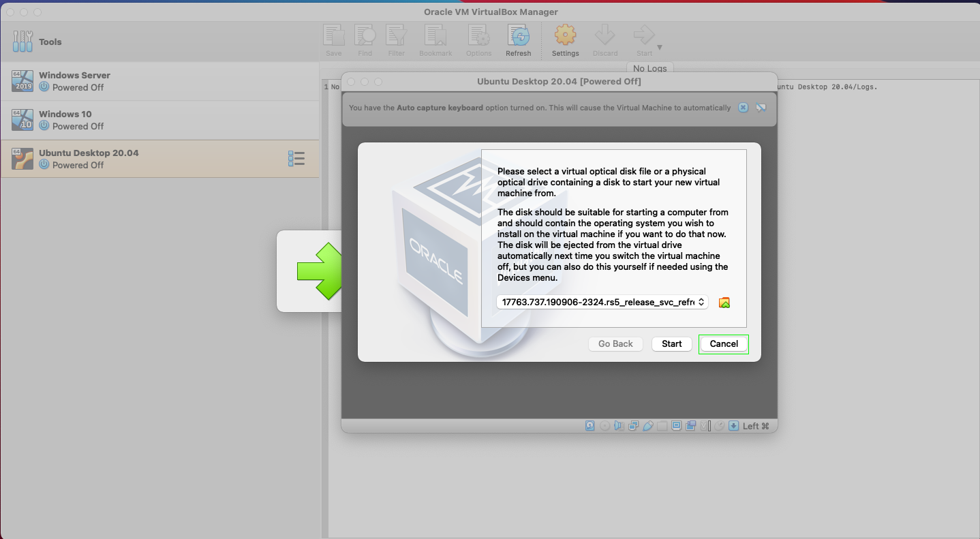Click the Go Back button

click(x=615, y=343)
